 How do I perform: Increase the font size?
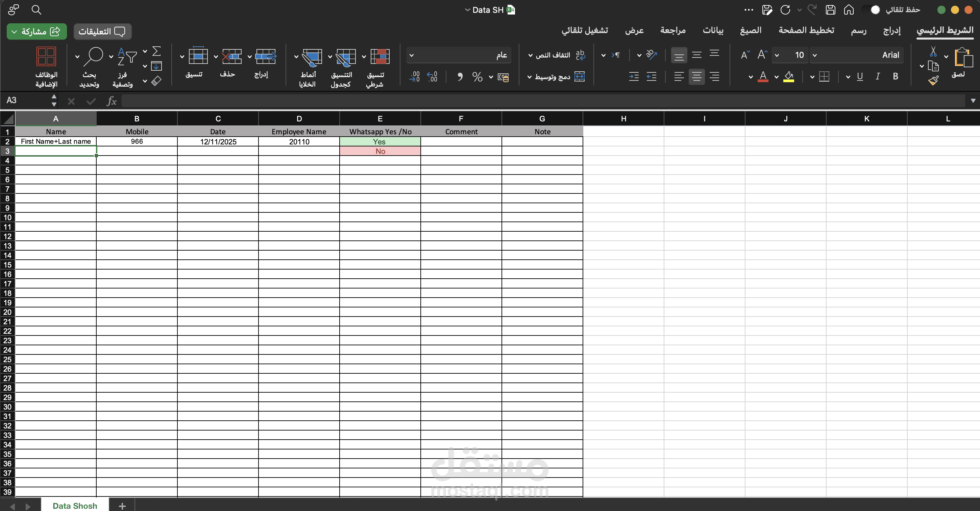tap(762, 55)
